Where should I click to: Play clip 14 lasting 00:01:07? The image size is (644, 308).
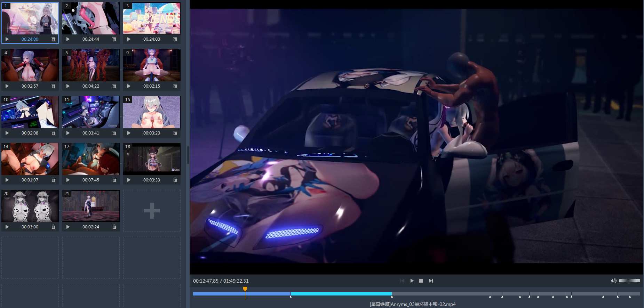[x=7, y=180]
